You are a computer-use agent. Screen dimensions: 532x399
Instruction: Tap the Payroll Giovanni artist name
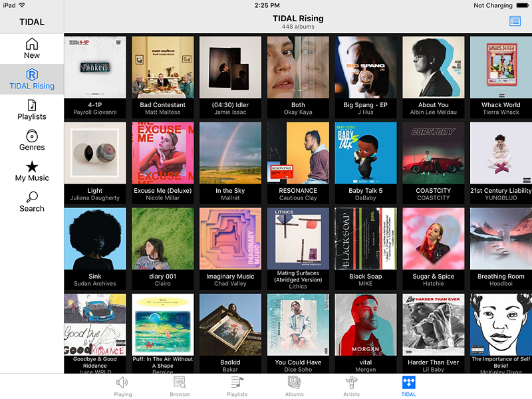point(95,112)
